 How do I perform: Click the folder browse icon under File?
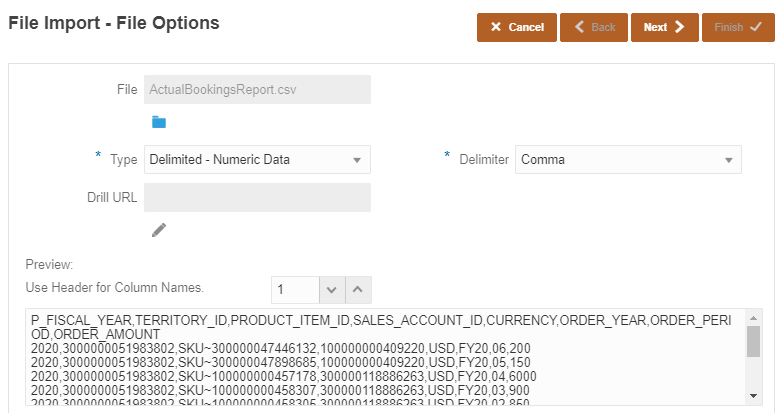point(158,122)
